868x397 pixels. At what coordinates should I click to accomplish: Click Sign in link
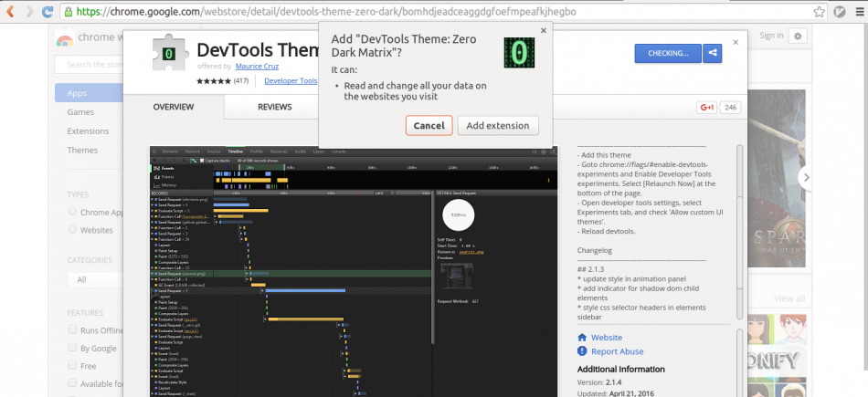click(771, 36)
